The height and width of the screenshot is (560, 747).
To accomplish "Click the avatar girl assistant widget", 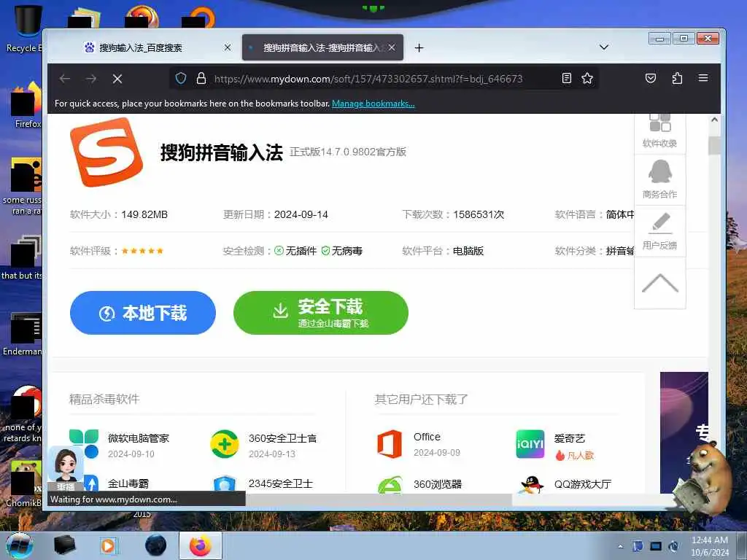I will (x=66, y=469).
